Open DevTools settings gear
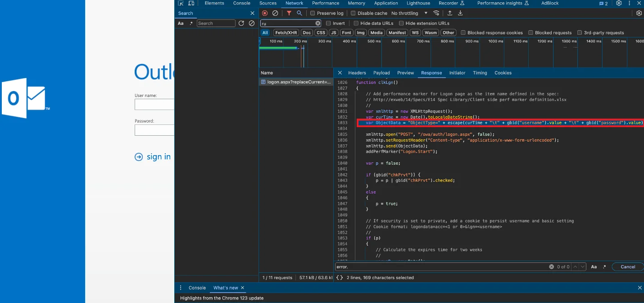The image size is (644, 303). [619, 3]
